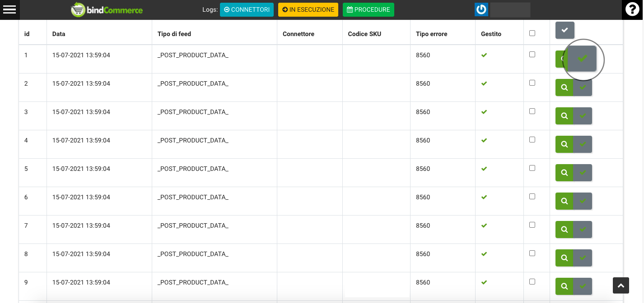
Task: Select the checkbox for row 4
Action: [x=532, y=140]
